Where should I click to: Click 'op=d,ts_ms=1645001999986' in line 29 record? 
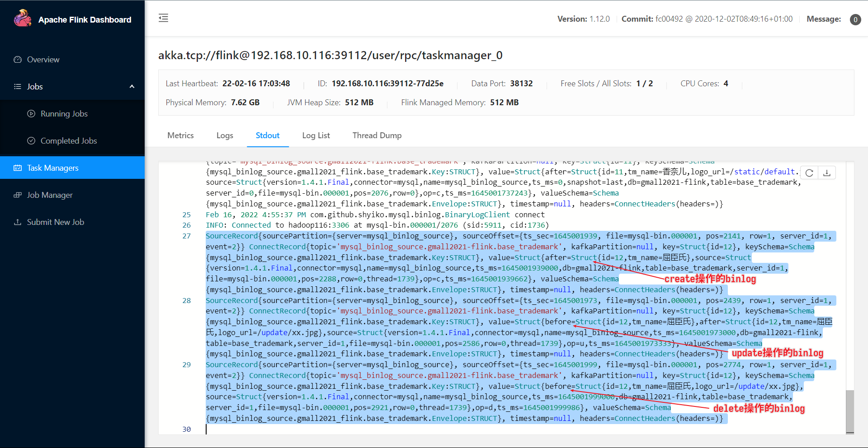tap(528, 408)
